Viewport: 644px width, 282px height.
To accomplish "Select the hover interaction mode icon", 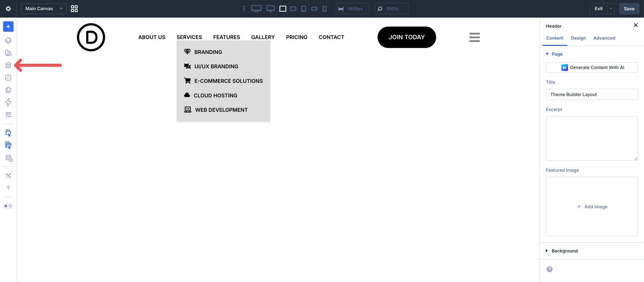I will pos(8,145).
